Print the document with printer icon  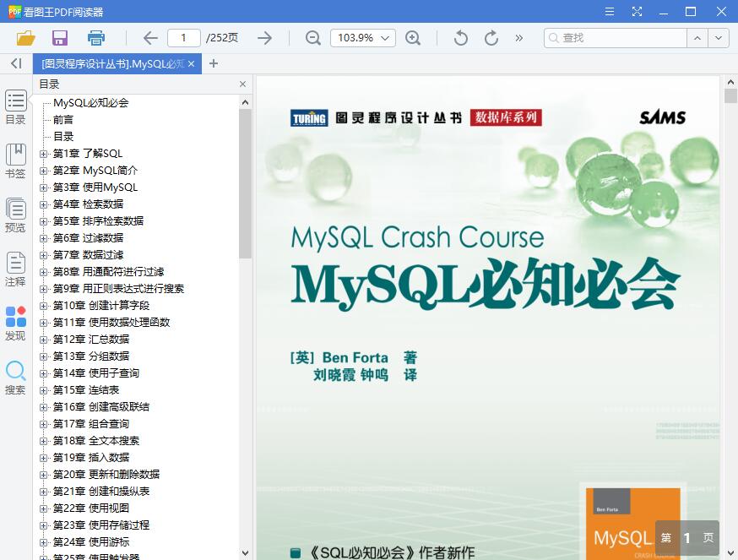(x=96, y=38)
